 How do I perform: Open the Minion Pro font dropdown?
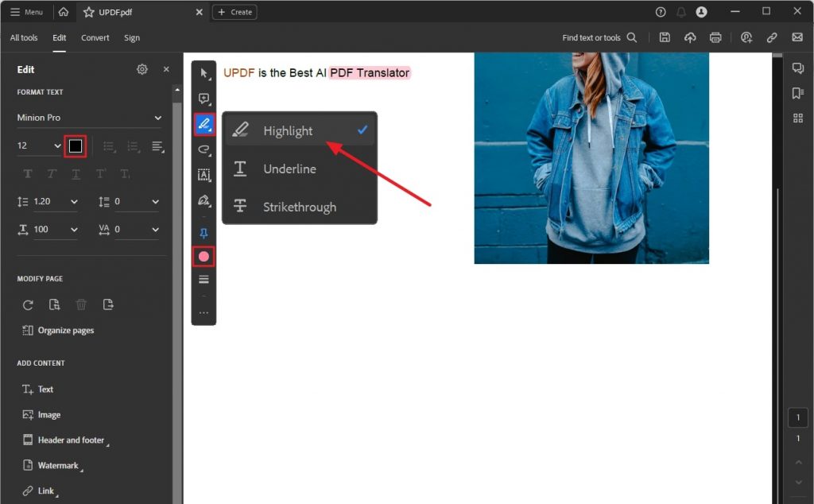coord(87,117)
